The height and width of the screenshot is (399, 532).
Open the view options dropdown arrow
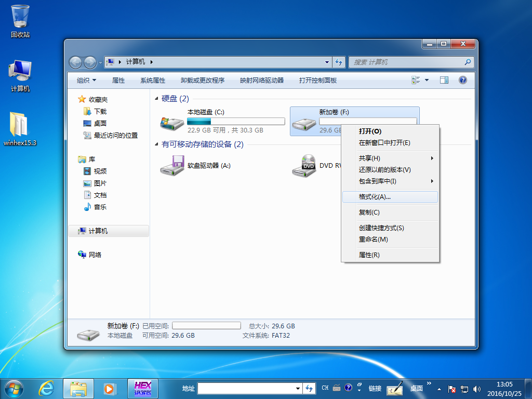point(427,80)
